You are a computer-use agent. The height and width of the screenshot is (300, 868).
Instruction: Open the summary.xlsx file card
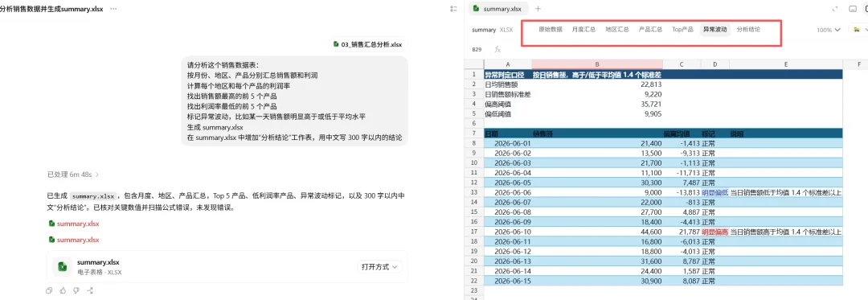[x=227, y=267]
